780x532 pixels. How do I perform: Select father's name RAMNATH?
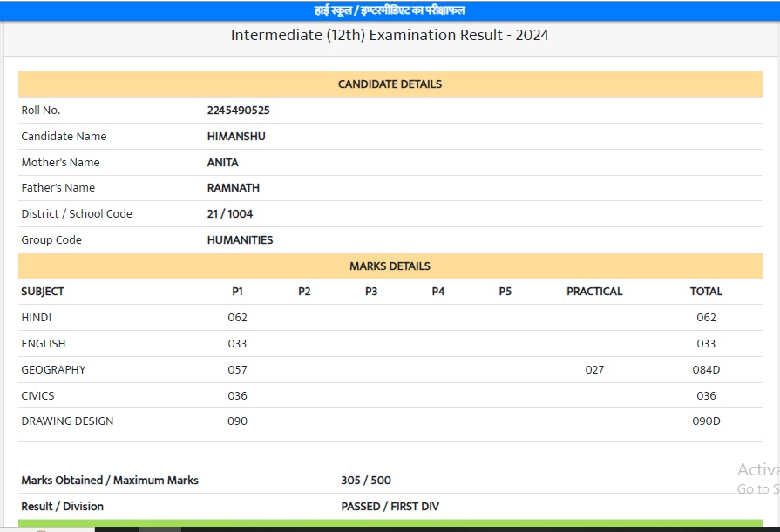[234, 188]
